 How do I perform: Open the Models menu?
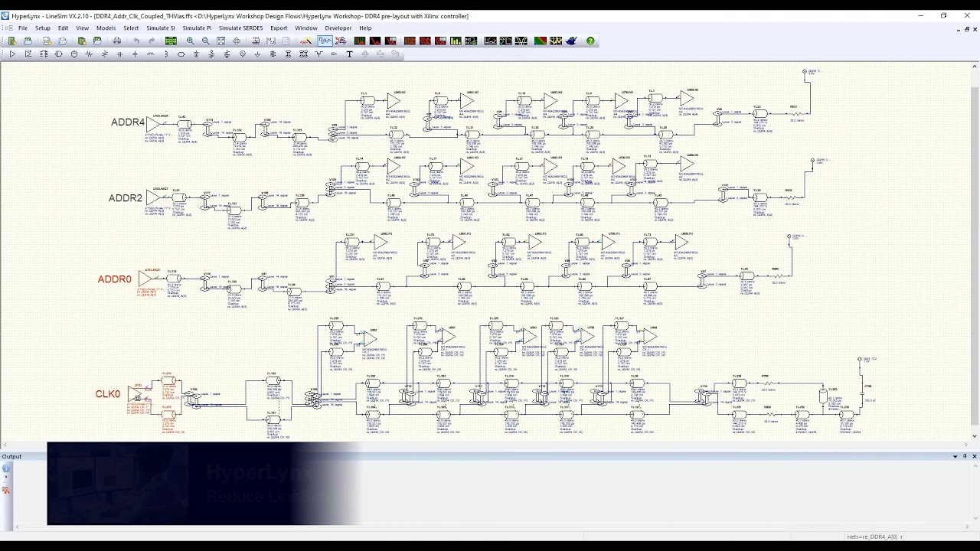pos(106,28)
